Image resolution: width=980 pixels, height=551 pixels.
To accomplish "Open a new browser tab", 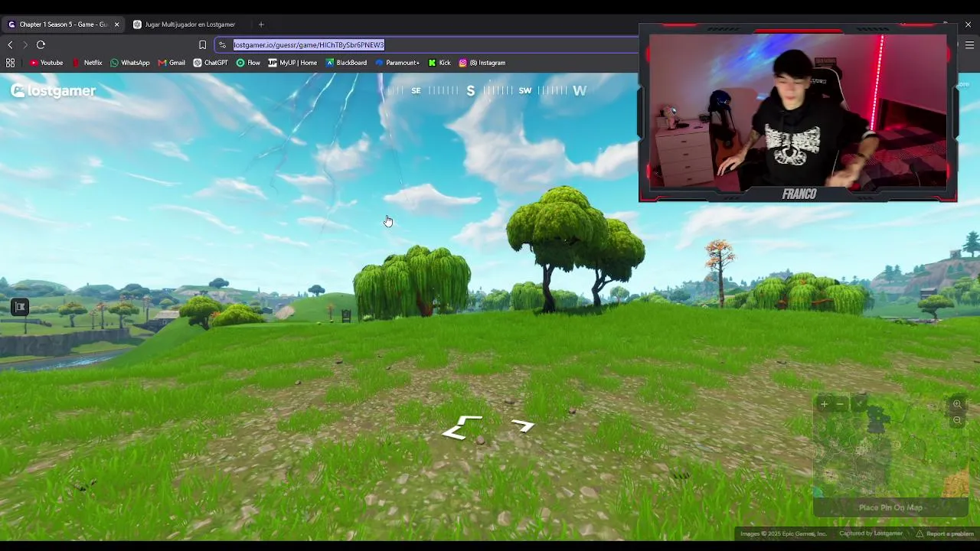I will (x=261, y=24).
